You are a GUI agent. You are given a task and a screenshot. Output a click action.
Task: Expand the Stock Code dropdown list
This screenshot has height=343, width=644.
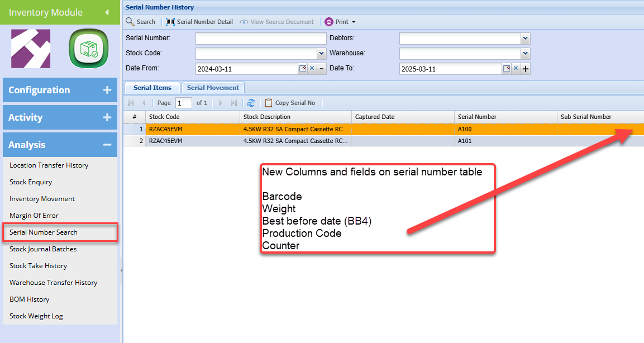(x=321, y=54)
